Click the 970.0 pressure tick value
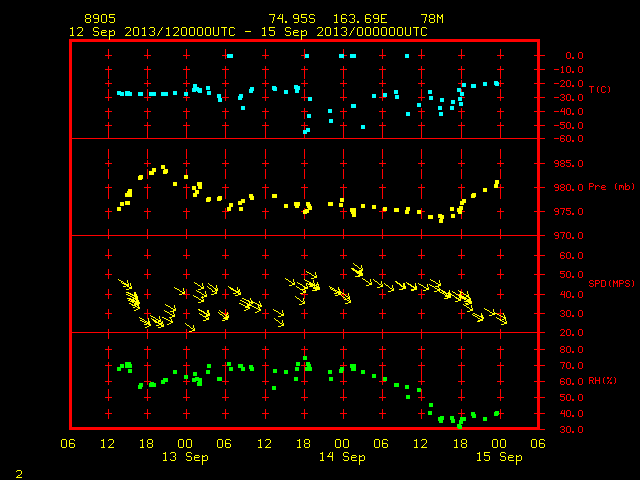 [569, 236]
